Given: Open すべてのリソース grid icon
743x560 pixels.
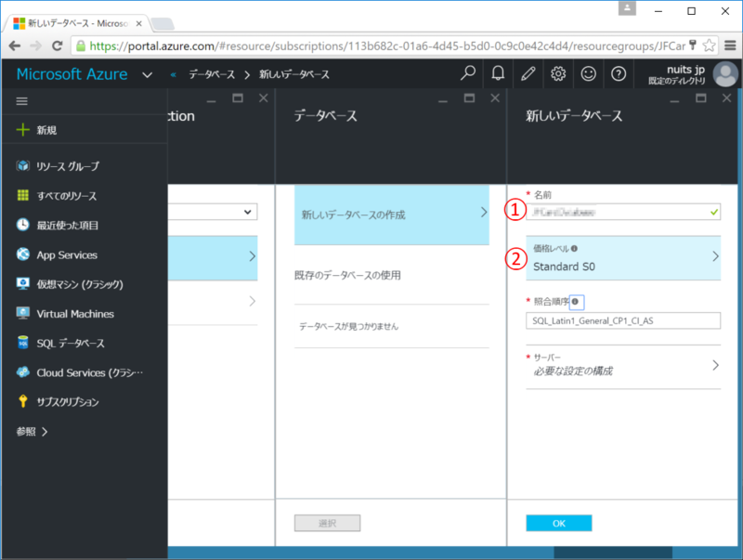Looking at the screenshot, I should pos(22,195).
